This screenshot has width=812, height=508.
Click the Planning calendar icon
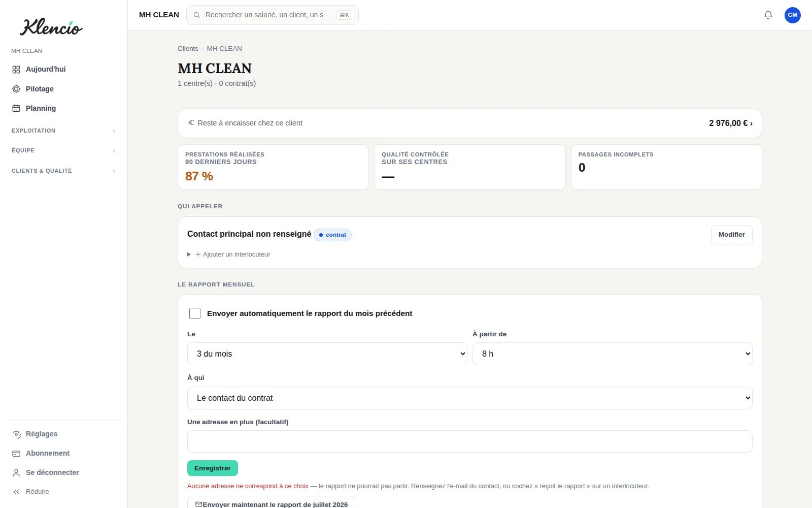16,108
